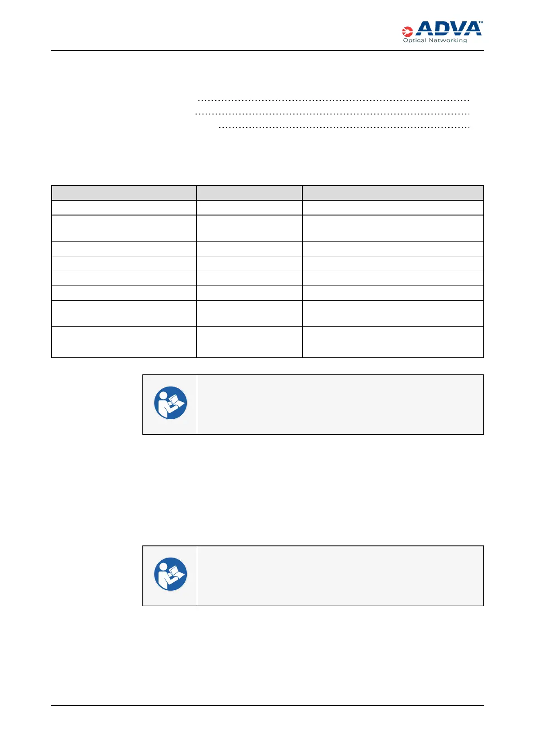
Task: Click the red arrow emblem beside ADVA
Action: click(407, 31)
